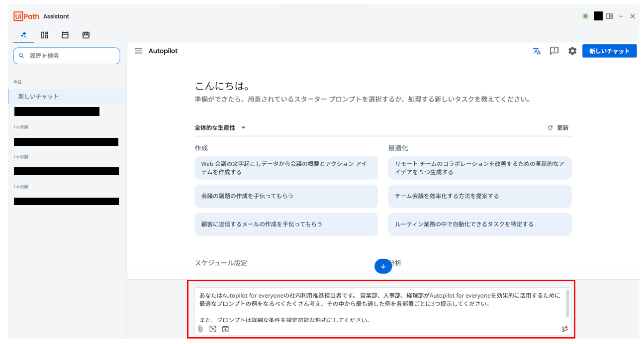
Task: Click the 最適化 section heading
Action: tap(398, 148)
